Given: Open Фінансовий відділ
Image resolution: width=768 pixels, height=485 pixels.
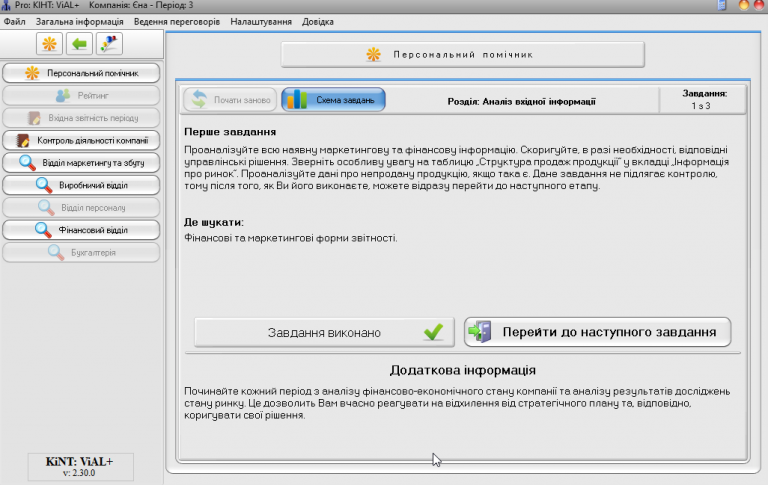Looking at the screenshot, I should [81, 230].
